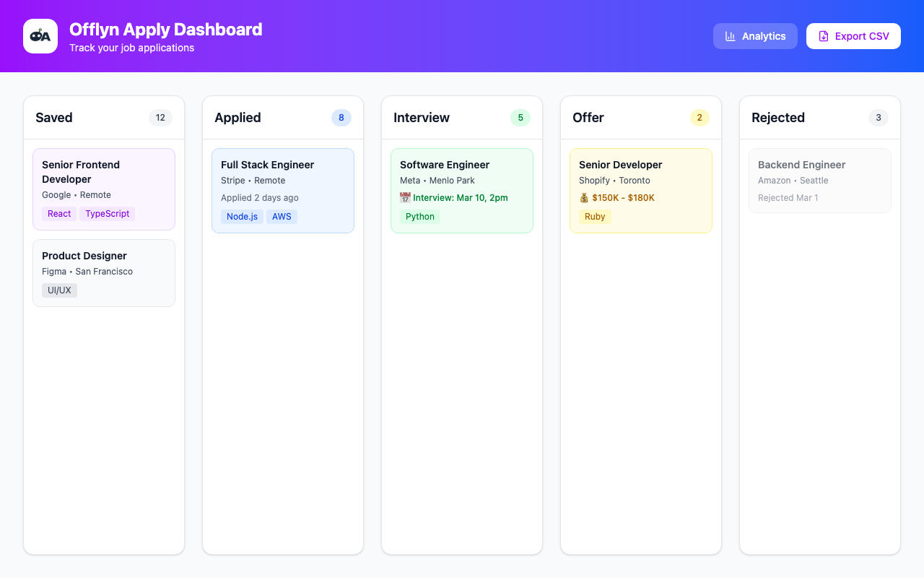Click the download icon in Export CSV button
The width and height of the screenshot is (924, 578).
pyautogui.click(x=824, y=35)
